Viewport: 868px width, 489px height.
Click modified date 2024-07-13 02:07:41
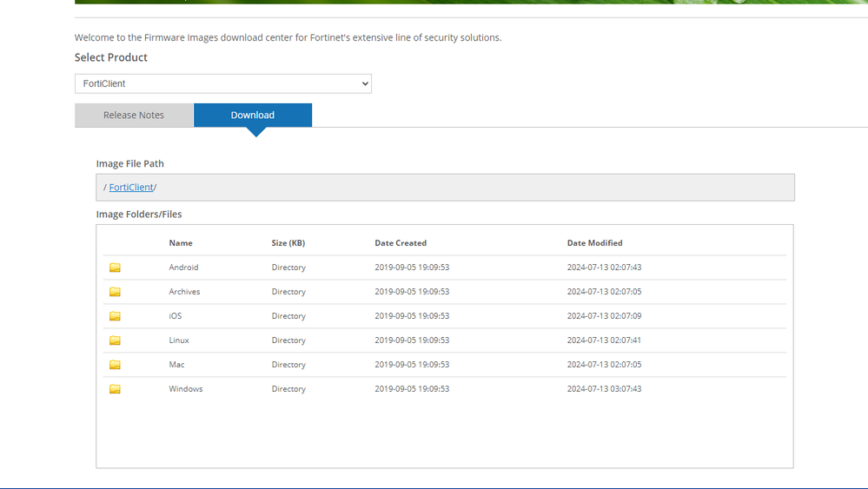pyautogui.click(x=604, y=340)
